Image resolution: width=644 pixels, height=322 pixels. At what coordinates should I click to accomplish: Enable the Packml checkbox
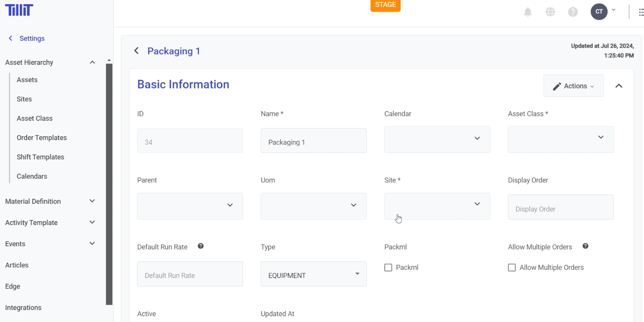point(388,268)
